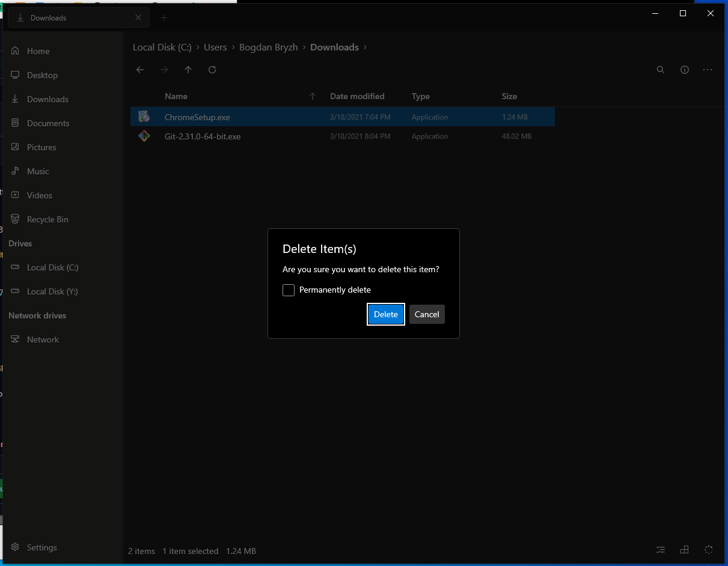The height and width of the screenshot is (566, 728).
Task: Click the ChromeSetup.exe file icon
Action: [144, 117]
